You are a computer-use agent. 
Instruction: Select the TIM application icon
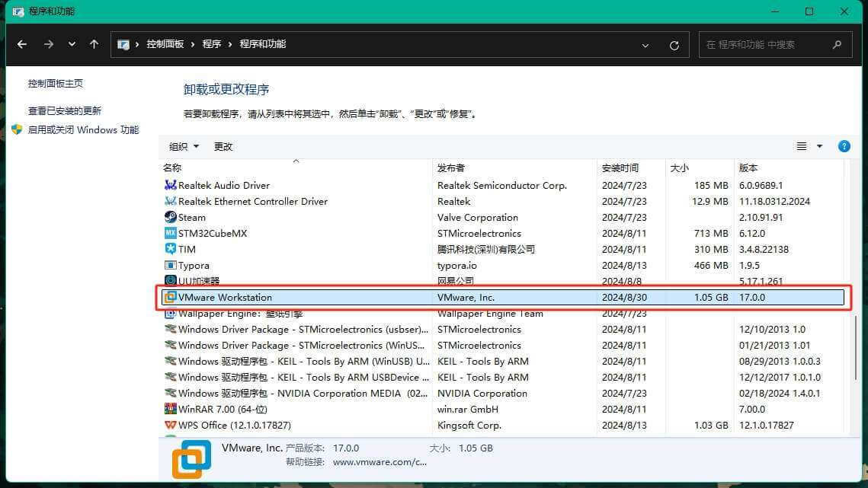coord(170,249)
